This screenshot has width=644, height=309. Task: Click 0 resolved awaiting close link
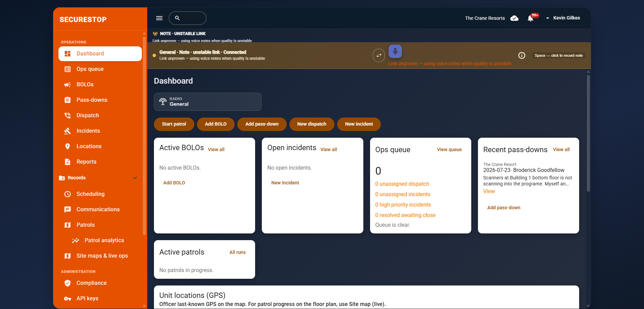pyautogui.click(x=405, y=215)
